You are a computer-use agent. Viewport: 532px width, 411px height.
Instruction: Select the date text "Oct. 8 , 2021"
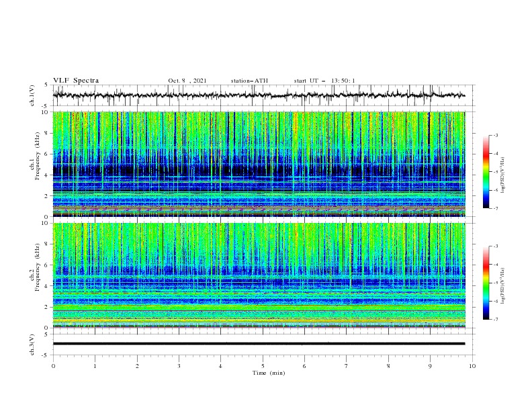click(x=187, y=81)
